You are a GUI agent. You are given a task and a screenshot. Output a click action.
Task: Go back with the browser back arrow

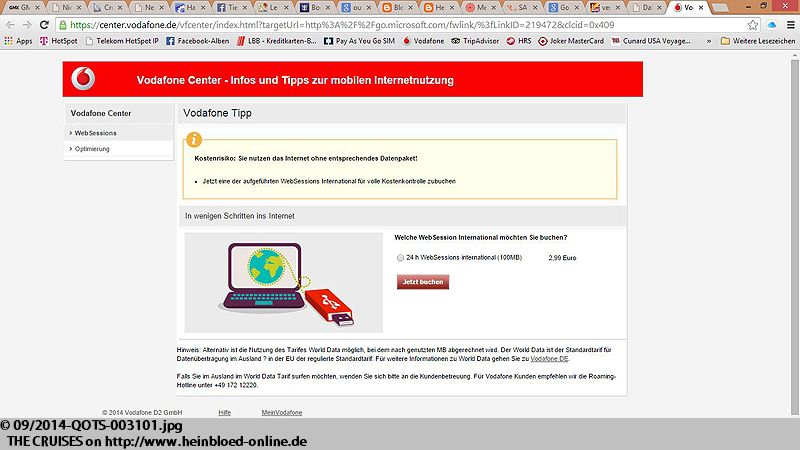coord(10,24)
